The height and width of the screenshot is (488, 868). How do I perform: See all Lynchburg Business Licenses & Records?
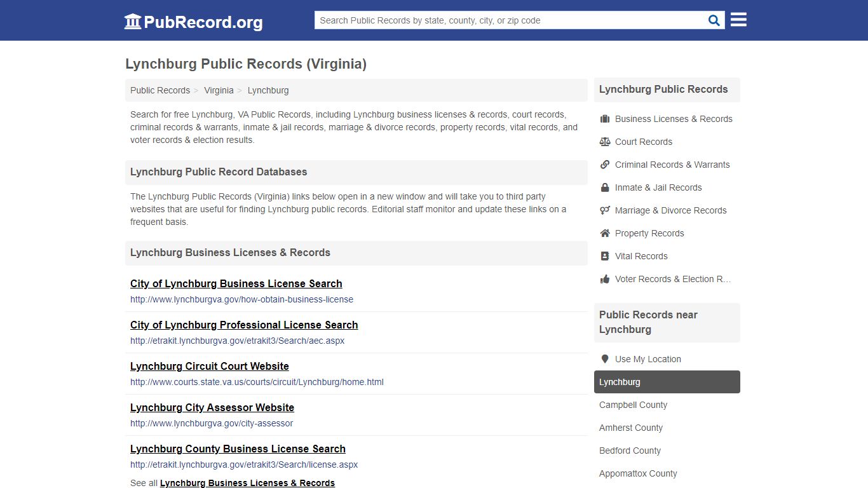point(247,483)
